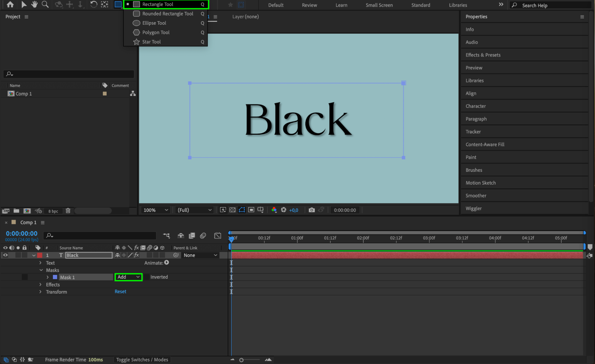The width and height of the screenshot is (595, 364).
Task: Enable Frame Blending for the composition
Action: pyautogui.click(x=192, y=236)
